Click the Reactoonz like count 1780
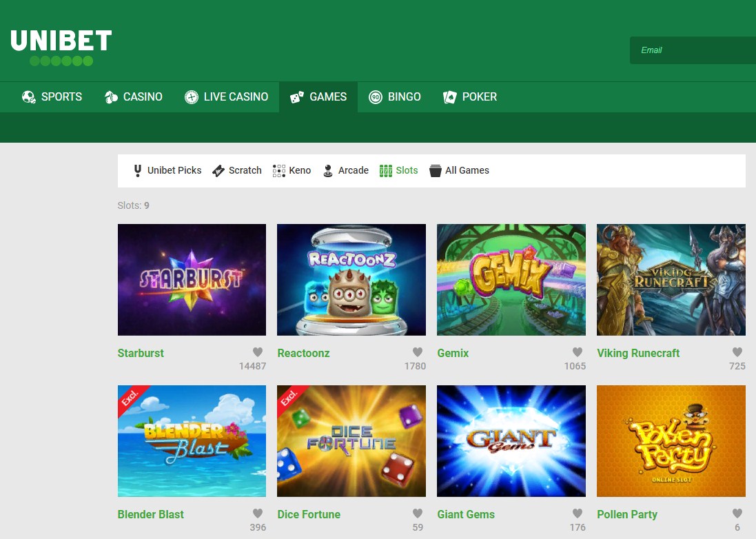This screenshot has width=756, height=539. (415, 366)
